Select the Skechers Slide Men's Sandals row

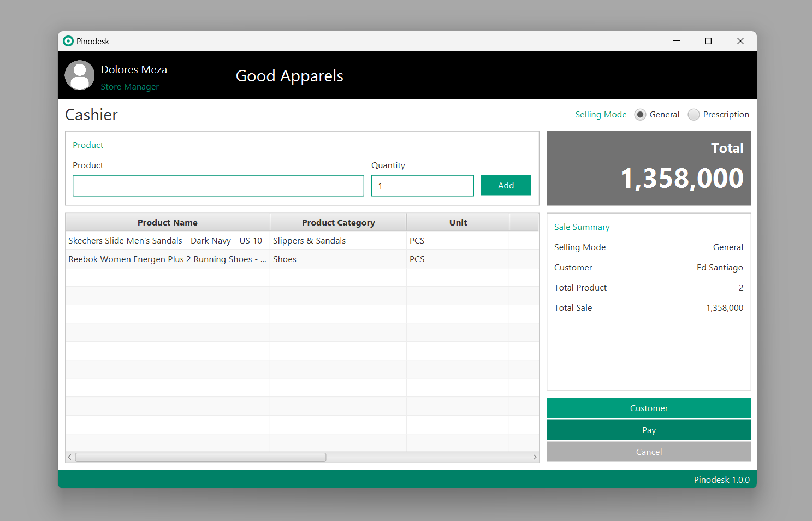[x=165, y=241]
